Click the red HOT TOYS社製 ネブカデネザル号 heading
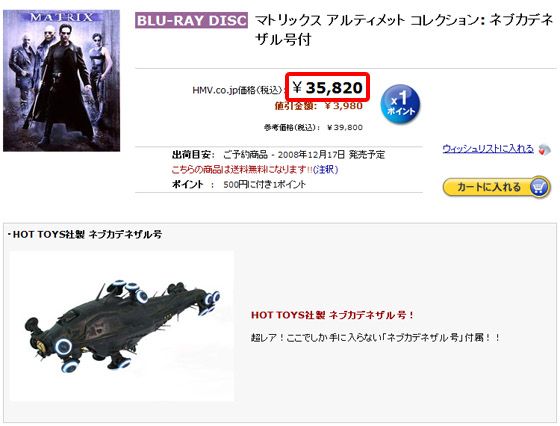 point(332,315)
